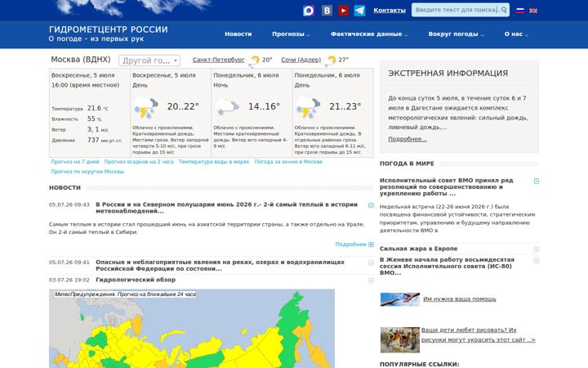This screenshot has height=368, width=588.
Task: Click the children's drawing thumbnail
Action: (x=399, y=340)
